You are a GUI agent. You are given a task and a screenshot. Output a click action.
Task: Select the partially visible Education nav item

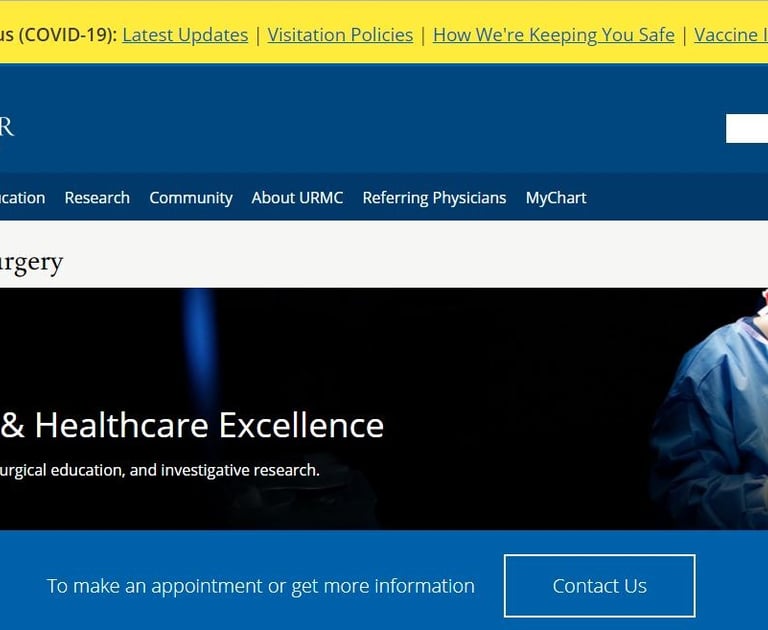[x=23, y=198]
